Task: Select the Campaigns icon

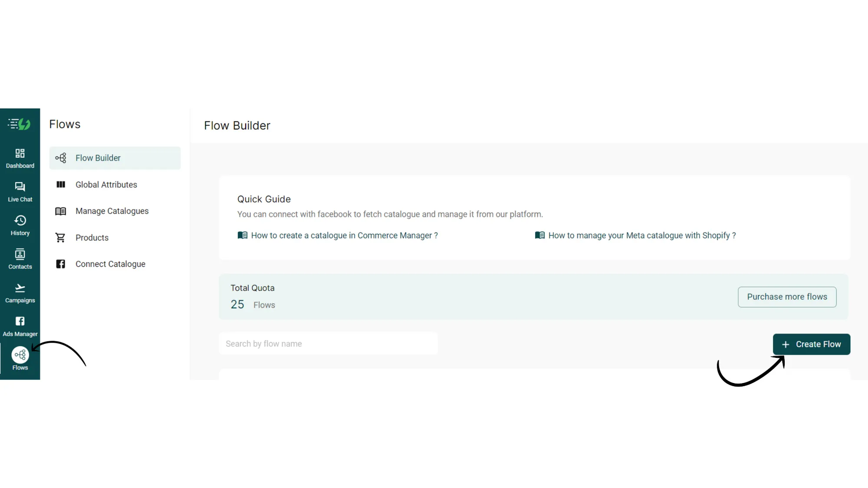Action: (x=20, y=292)
